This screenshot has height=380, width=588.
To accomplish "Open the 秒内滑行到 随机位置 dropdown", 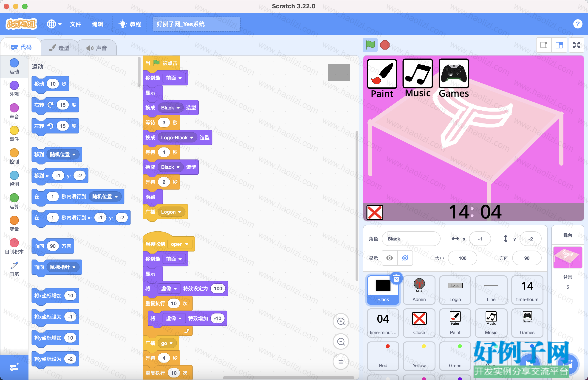I will click(x=105, y=196).
